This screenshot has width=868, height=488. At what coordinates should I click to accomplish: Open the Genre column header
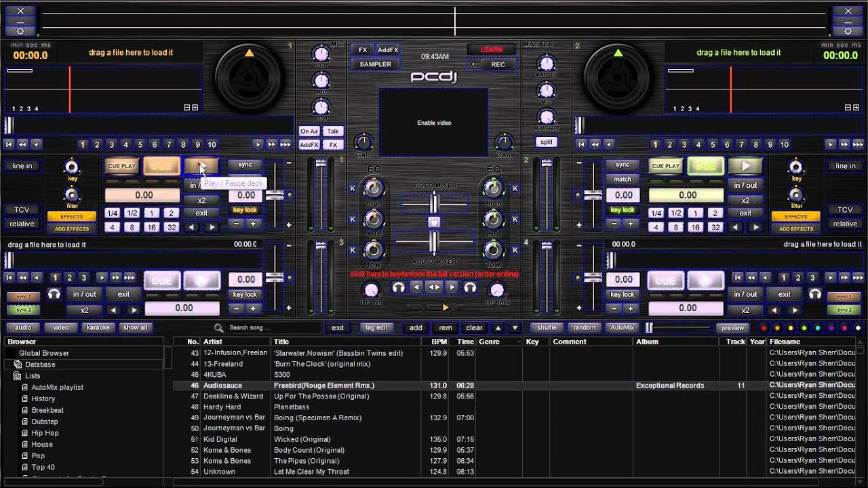coord(499,342)
